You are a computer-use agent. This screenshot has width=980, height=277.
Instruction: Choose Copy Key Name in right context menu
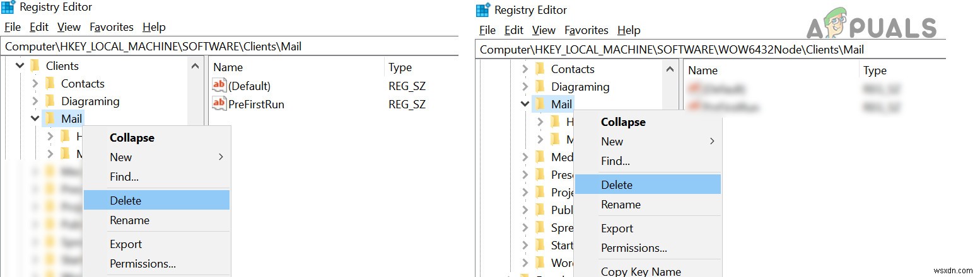coord(648,271)
